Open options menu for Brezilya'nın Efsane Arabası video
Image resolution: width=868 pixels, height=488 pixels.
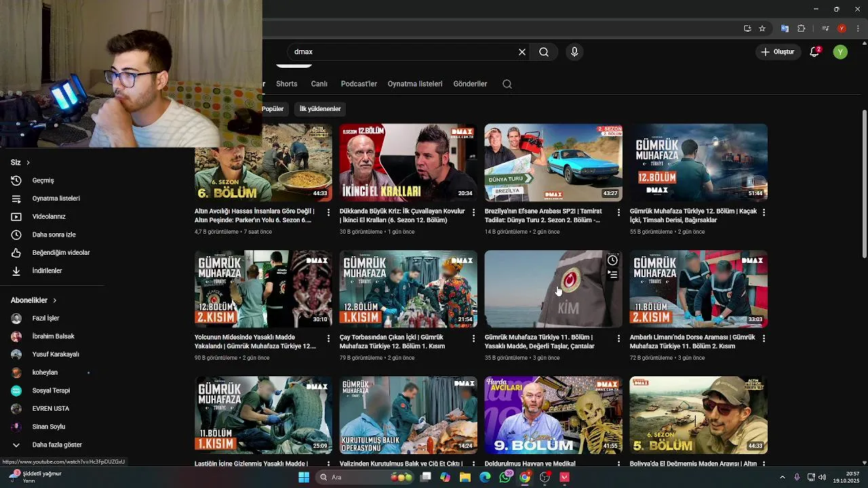[x=618, y=212]
